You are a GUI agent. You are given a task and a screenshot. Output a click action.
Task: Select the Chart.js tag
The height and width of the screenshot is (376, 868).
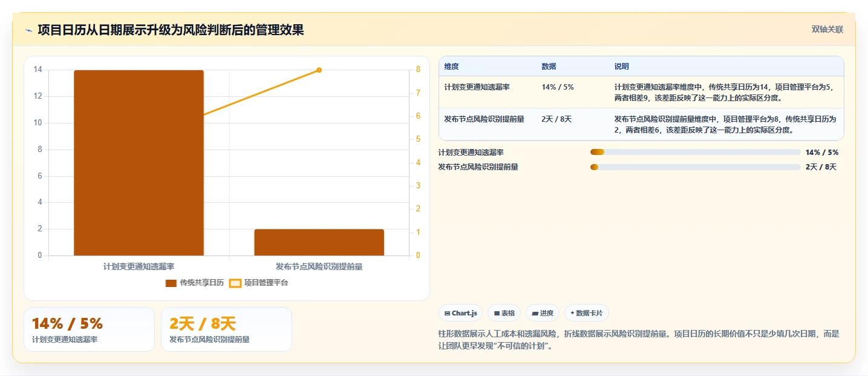point(460,313)
